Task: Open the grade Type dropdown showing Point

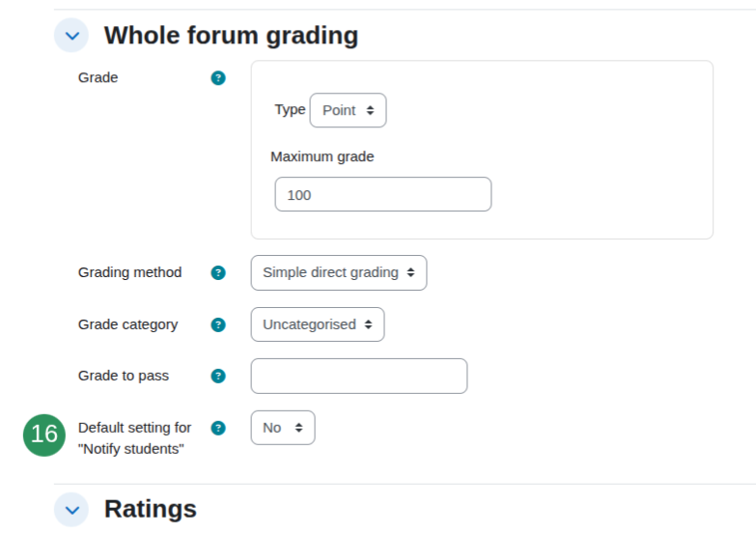Action: coord(348,110)
